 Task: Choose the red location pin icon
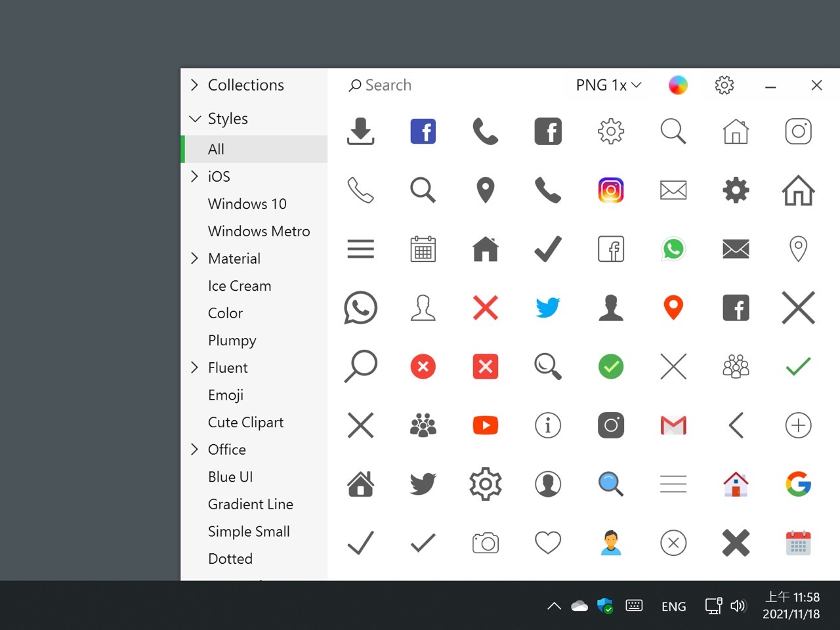tap(673, 307)
